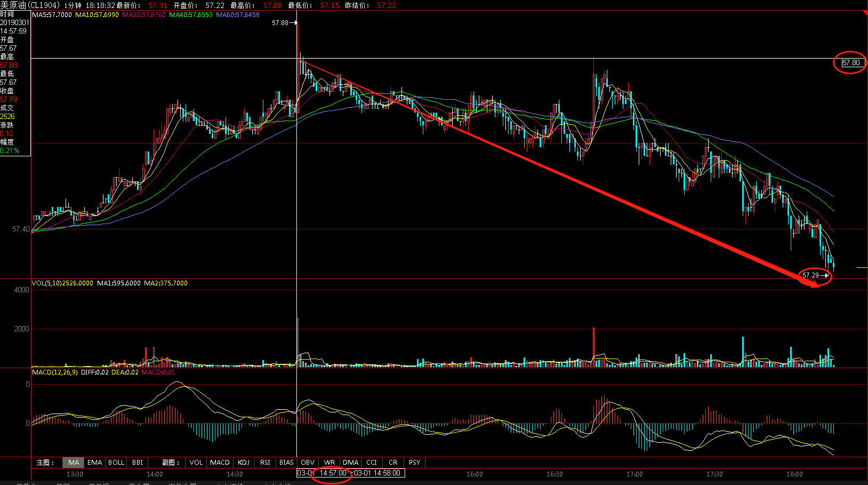Toggle the BBI main chart indicator
Image resolution: width=868 pixels, height=485 pixels.
(138, 463)
